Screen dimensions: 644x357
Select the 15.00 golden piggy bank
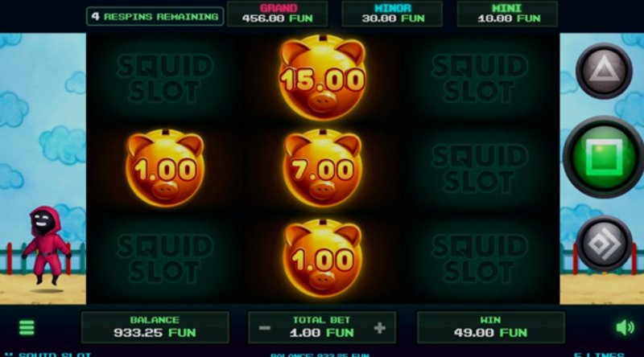tap(323, 78)
